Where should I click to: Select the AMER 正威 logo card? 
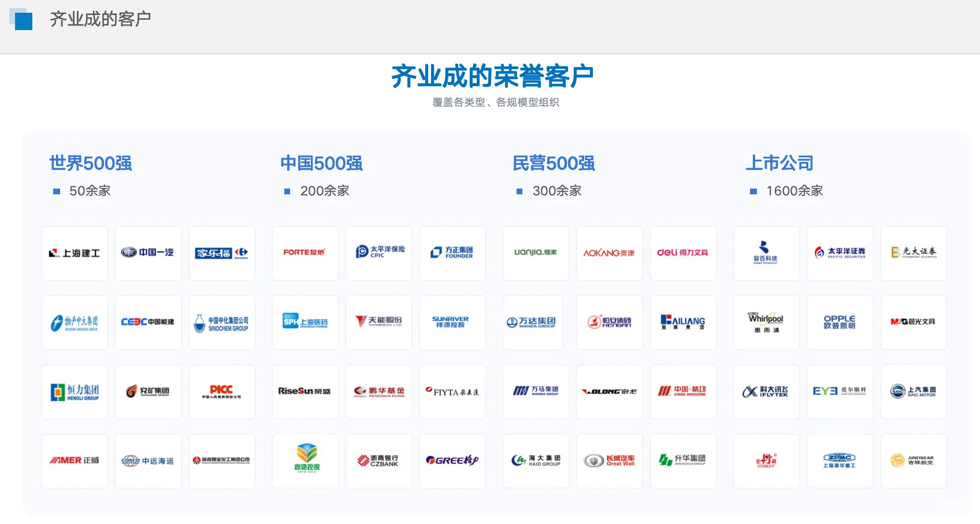click(75, 461)
